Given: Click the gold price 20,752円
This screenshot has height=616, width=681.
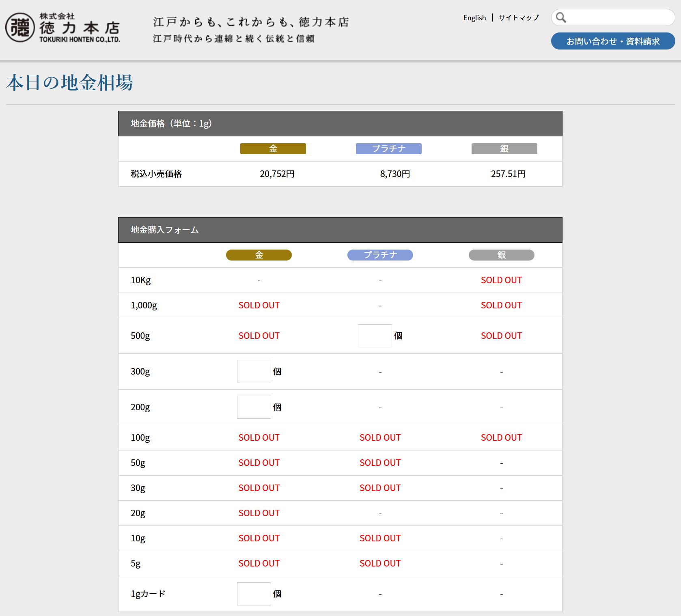Looking at the screenshot, I should 277,174.
